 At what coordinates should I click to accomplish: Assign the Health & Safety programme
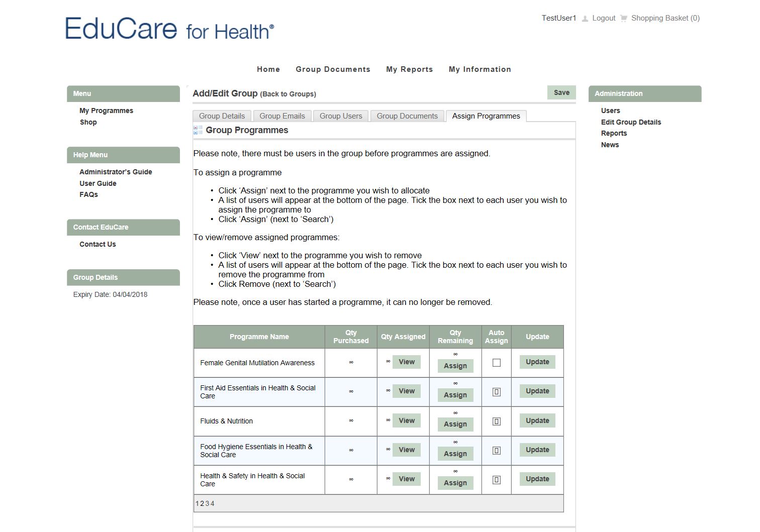tap(455, 483)
